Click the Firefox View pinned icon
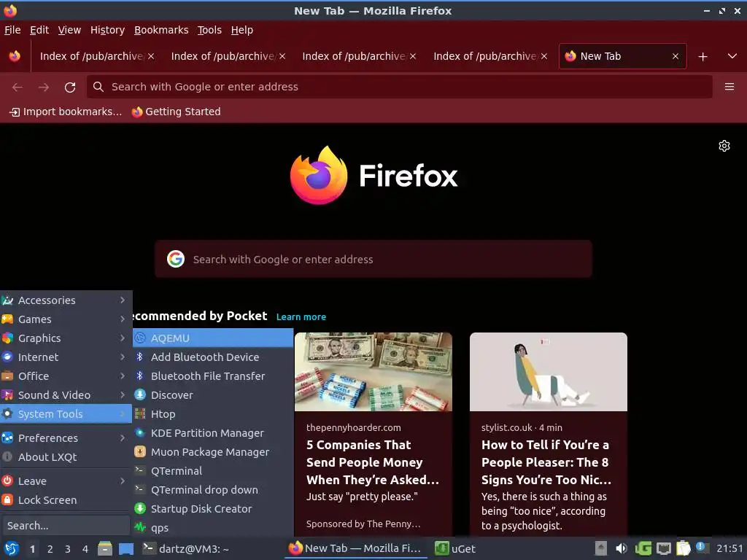The width and height of the screenshot is (747, 560). tap(15, 56)
